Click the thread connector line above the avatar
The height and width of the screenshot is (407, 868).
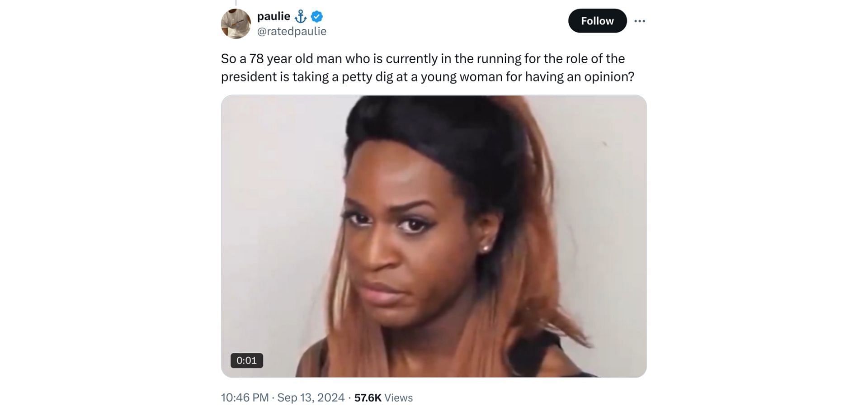(x=236, y=3)
